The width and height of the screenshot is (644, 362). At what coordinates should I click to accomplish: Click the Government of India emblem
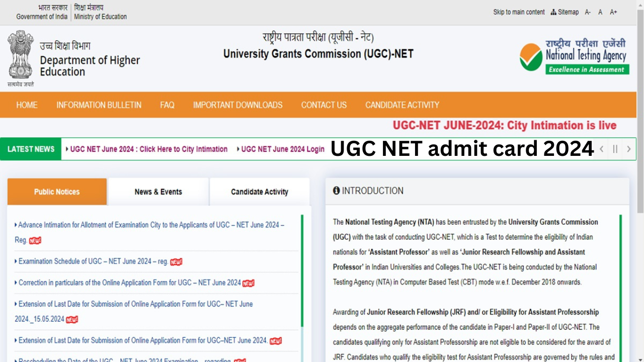pyautogui.click(x=21, y=58)
